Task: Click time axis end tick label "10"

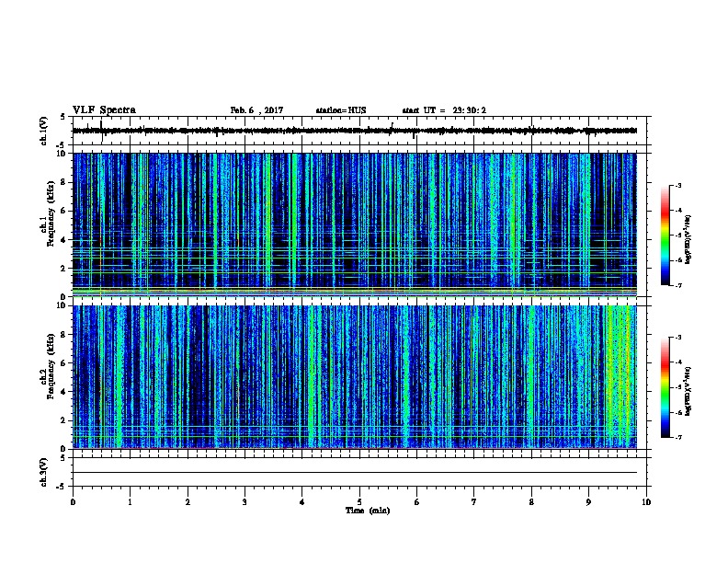Action: click(646, 502)
